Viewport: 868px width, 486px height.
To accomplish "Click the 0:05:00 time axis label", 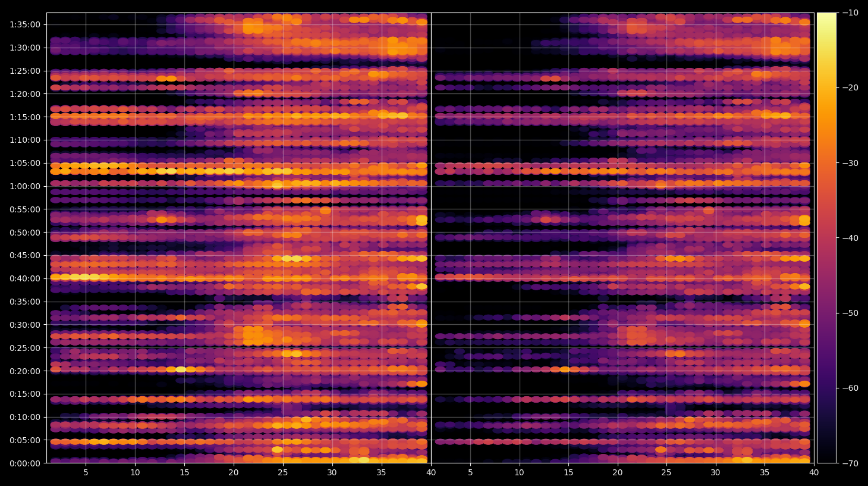I will point(25,440).
